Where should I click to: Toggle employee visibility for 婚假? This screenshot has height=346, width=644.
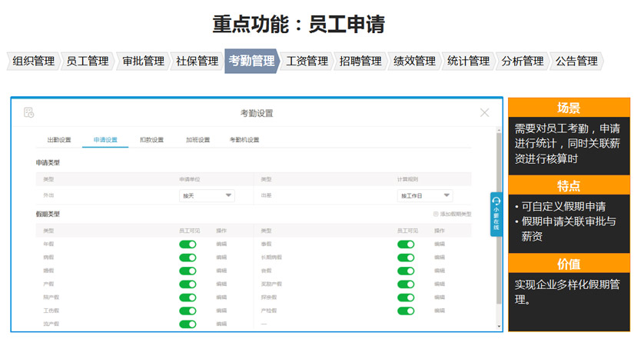coord(188,271)
